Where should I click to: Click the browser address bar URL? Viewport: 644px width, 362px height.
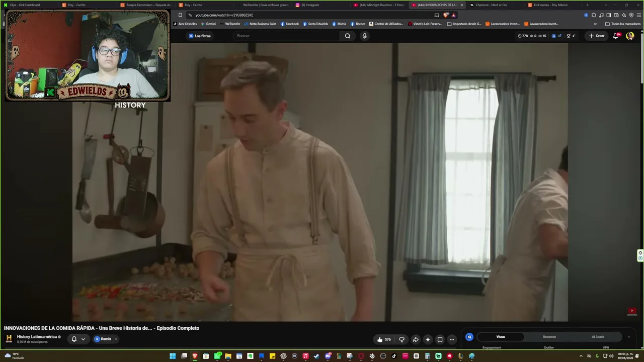coord(224,15)
